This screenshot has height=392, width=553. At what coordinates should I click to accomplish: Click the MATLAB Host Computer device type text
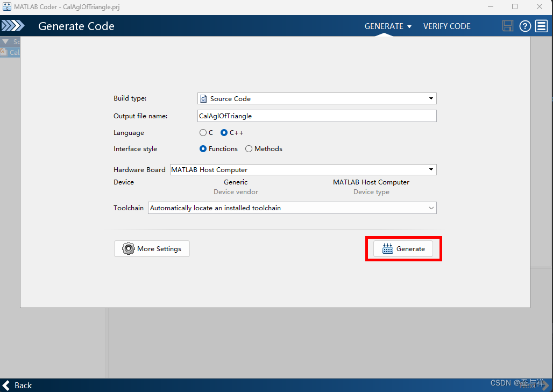point(371,182)
